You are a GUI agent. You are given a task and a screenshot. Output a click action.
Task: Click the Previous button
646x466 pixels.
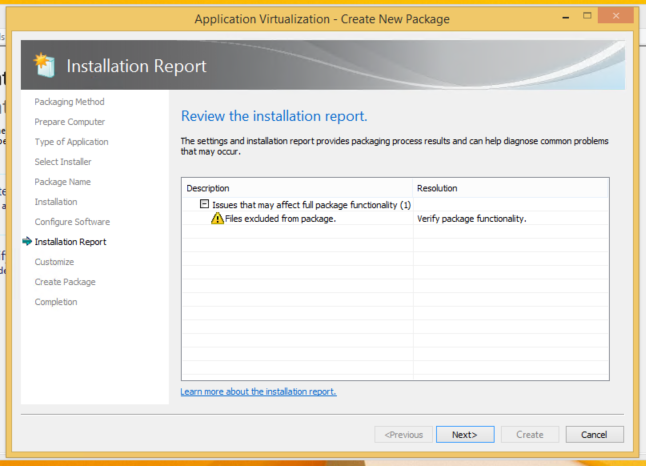(x=404, y=435)
